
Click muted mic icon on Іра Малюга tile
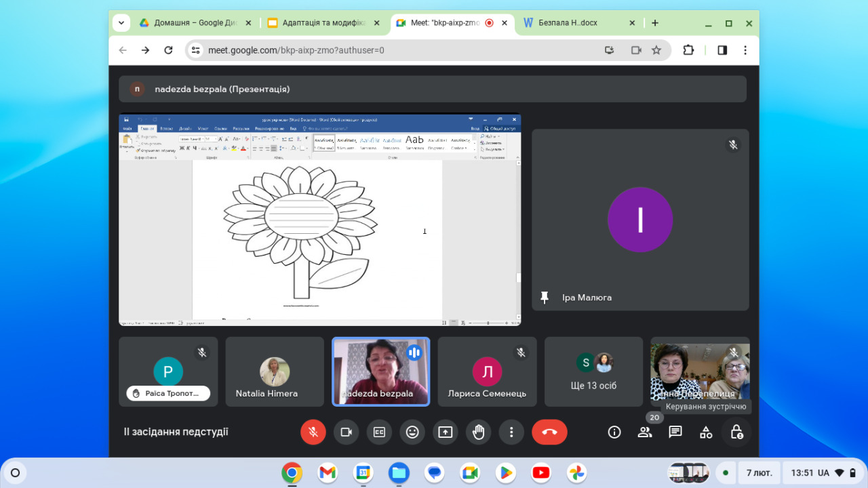733,145
